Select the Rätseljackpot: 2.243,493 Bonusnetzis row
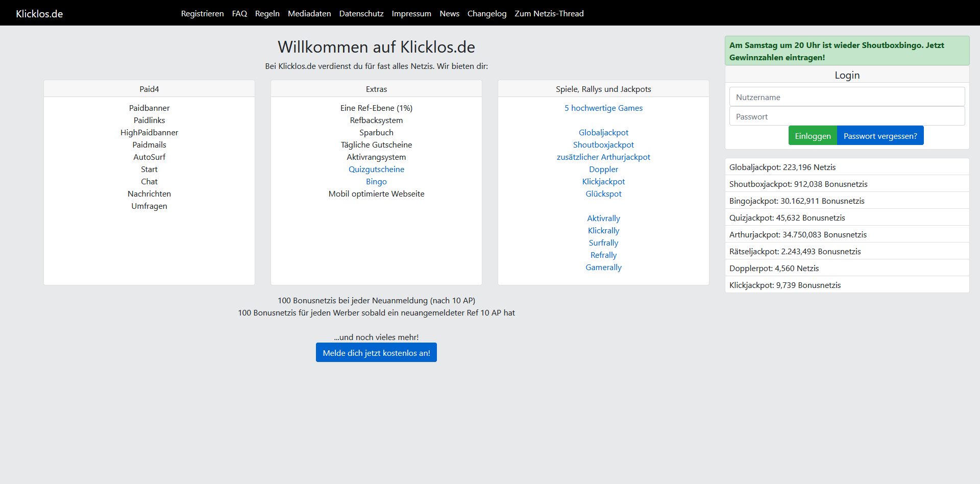 (x=847, y=251)
